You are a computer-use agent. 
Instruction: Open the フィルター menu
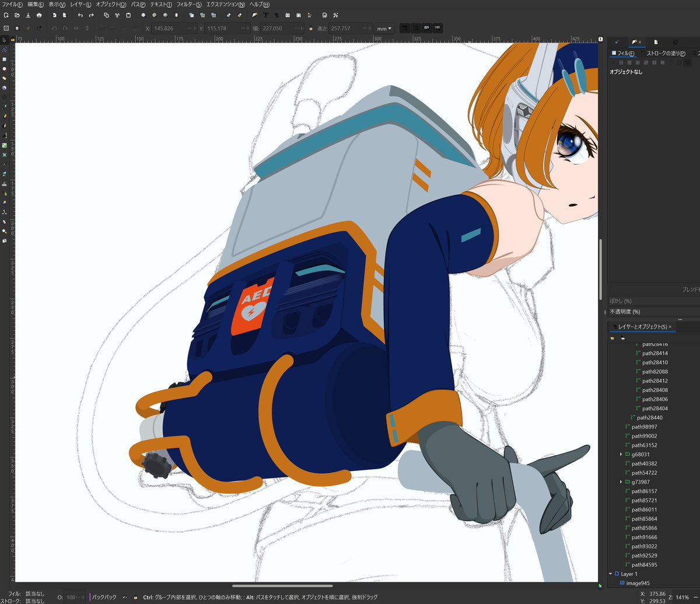coord(189,4)
